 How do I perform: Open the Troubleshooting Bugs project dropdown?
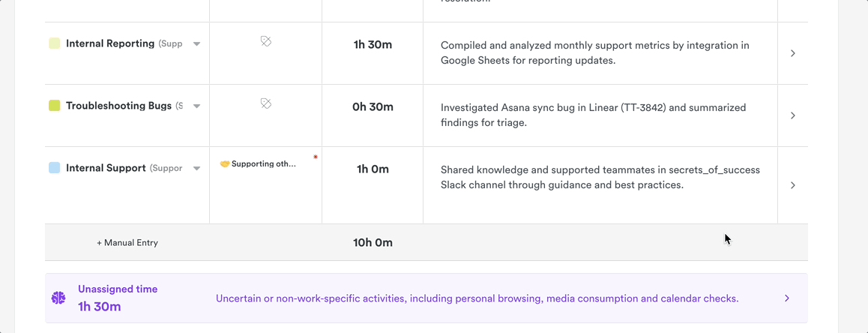pos(196,106)
